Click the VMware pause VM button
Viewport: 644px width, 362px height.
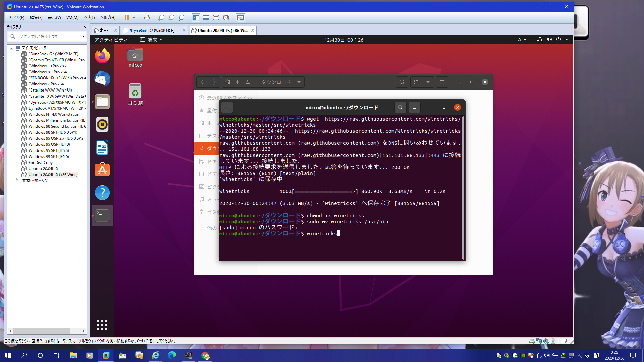pos(127,18)
